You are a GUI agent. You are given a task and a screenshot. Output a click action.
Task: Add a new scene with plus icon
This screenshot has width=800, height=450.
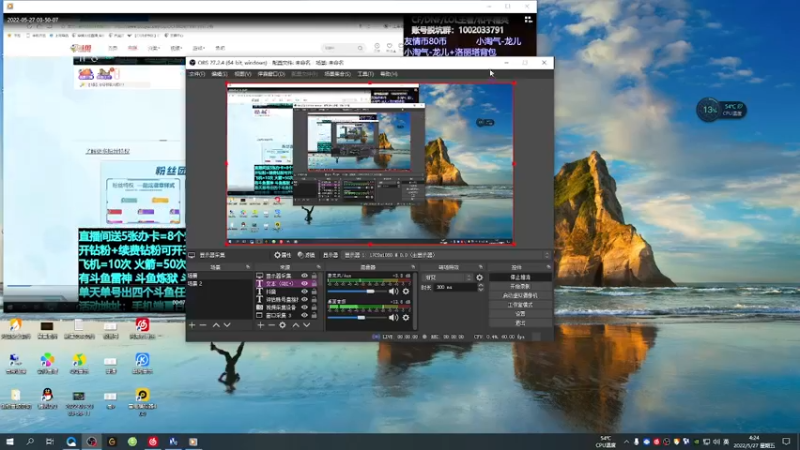click(192, 325)
